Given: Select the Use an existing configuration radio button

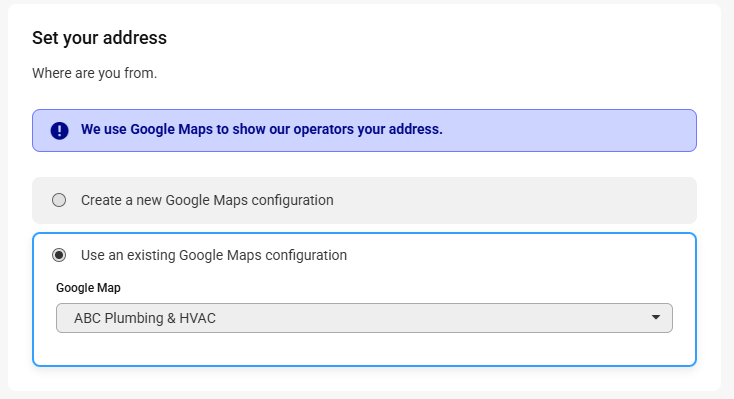Looking at the screenshot, I should pyautogui.click(x=59, y=255).
